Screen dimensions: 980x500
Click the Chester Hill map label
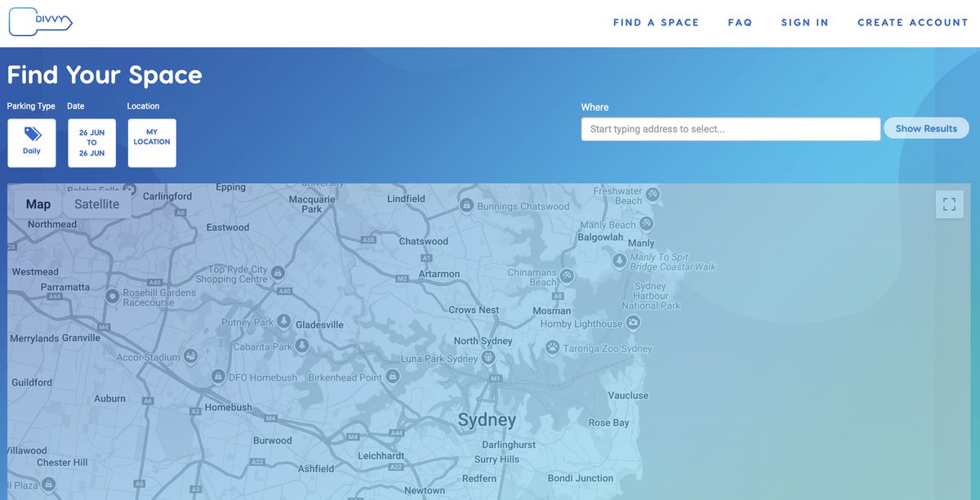click(x=62, y=462)
